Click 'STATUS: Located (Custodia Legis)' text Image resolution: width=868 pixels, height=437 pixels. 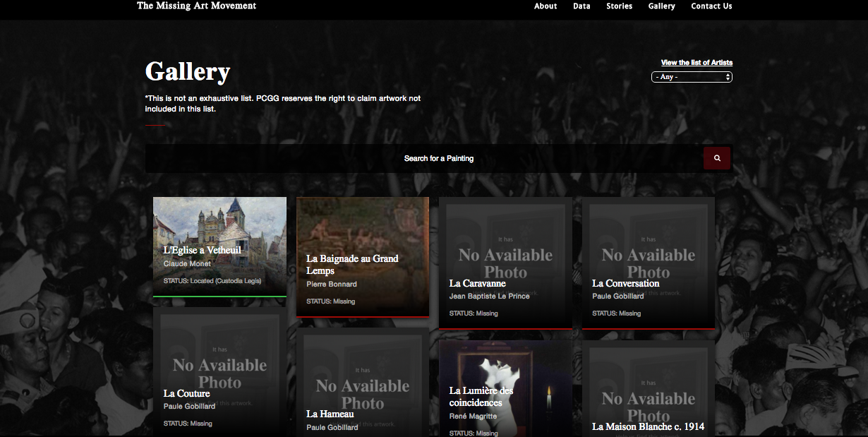(212, 281)
